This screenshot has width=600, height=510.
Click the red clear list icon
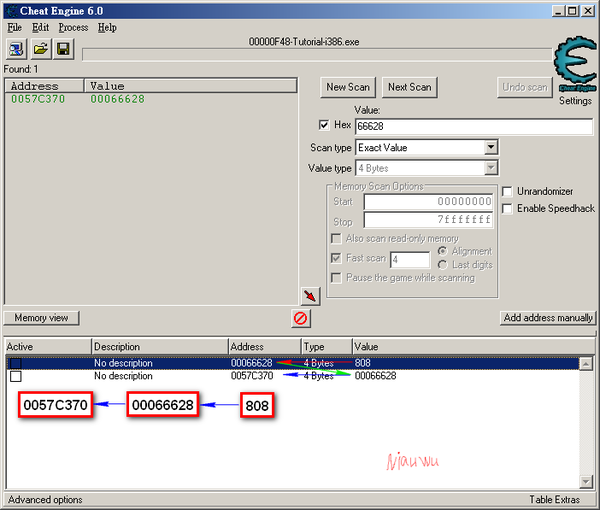(x=301, y=318)
